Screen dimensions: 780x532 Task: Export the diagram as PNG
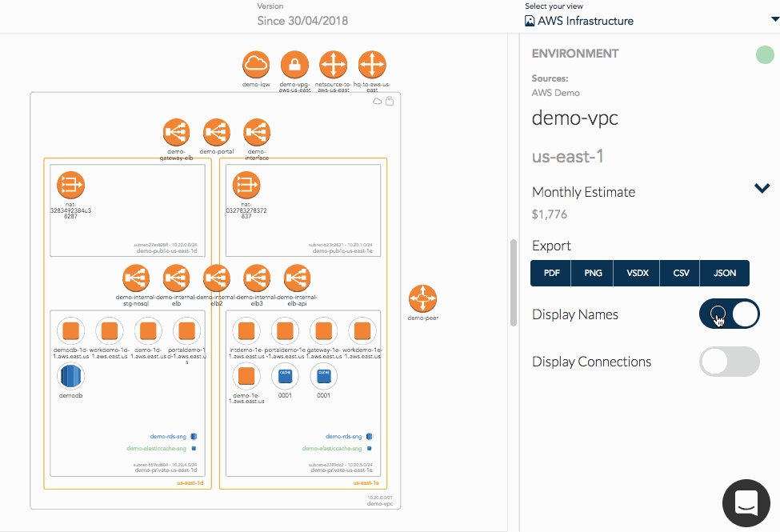[x=593, y=274]
